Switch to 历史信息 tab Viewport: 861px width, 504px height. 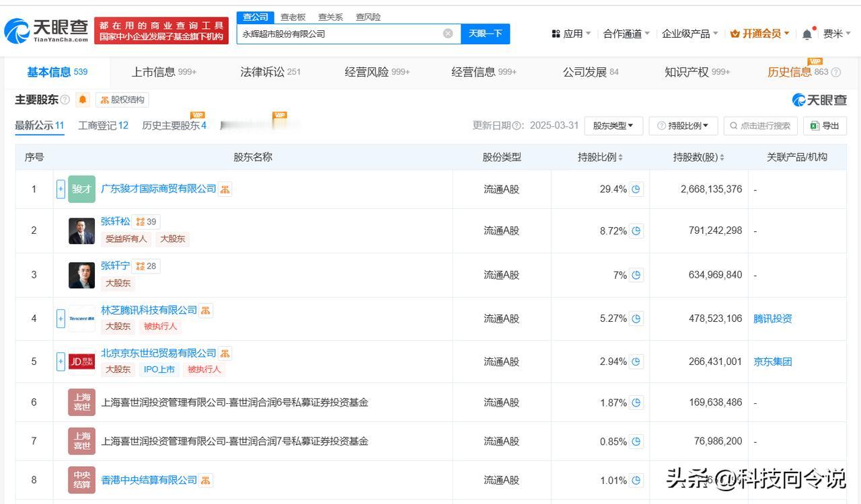tap(798, 72)
